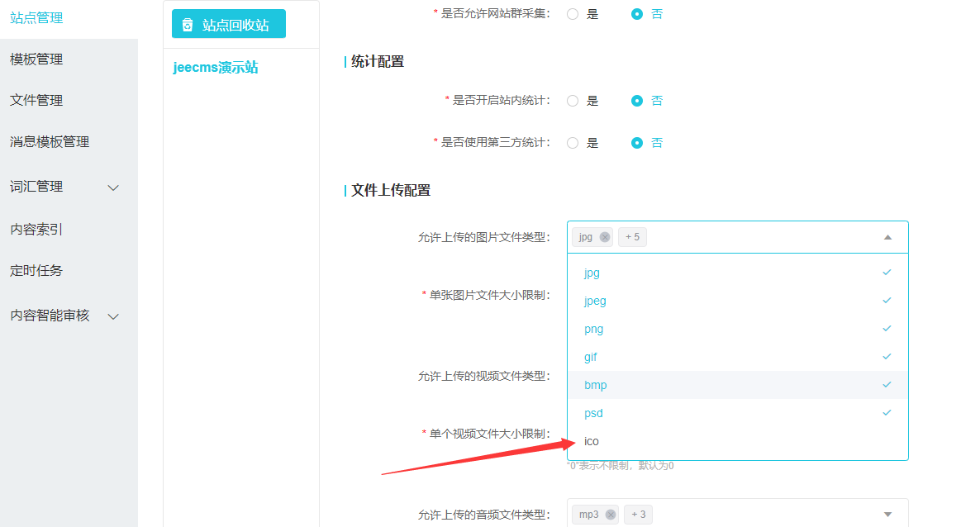Select 否 for 是否允许网站群采集
980x527 pixels.
[x=637, y=14]
